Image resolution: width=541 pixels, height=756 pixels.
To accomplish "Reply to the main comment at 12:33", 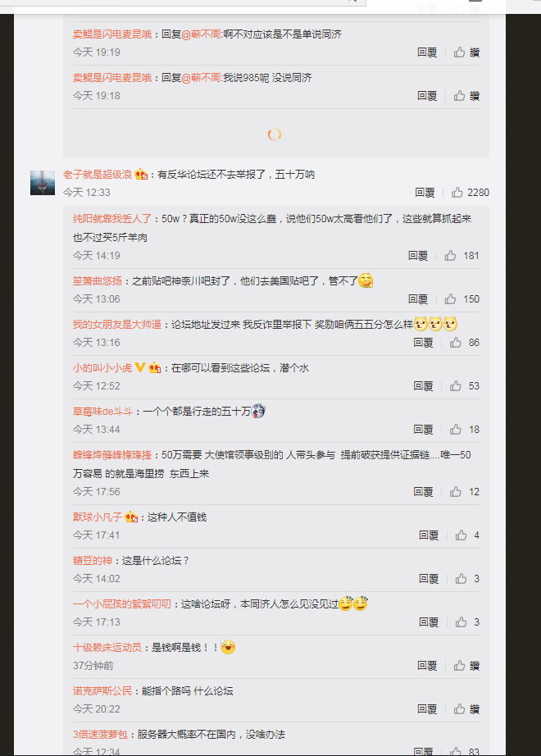I will click(425, 193).
